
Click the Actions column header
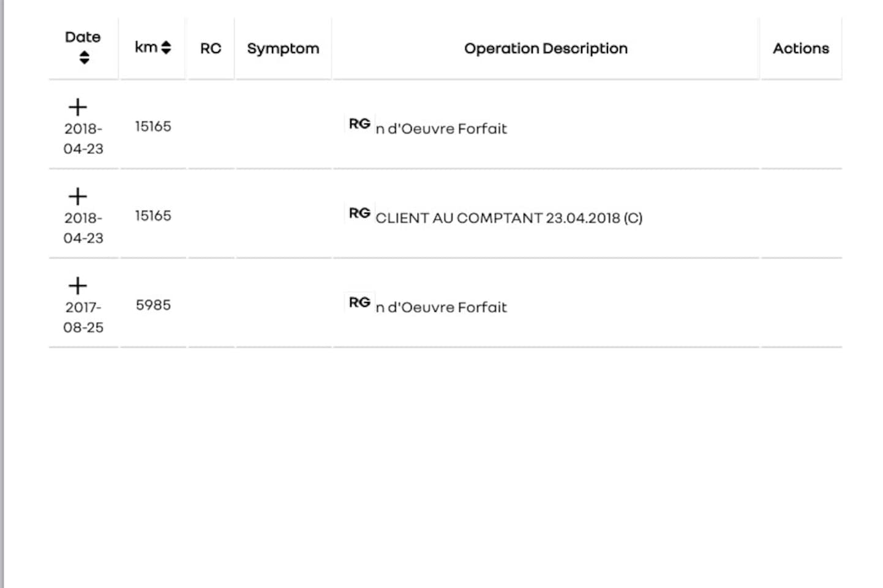point(801,48)
